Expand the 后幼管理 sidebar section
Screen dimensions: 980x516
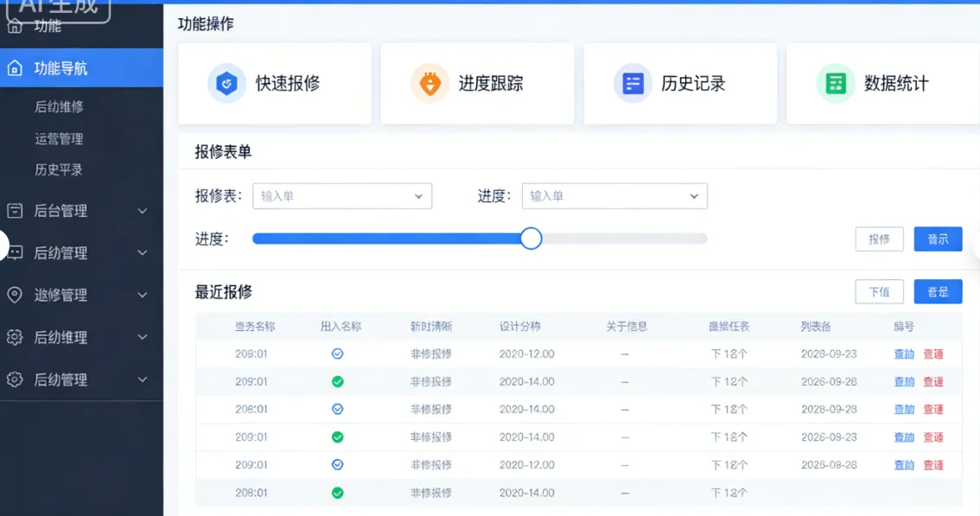click(x=82, y=252)
